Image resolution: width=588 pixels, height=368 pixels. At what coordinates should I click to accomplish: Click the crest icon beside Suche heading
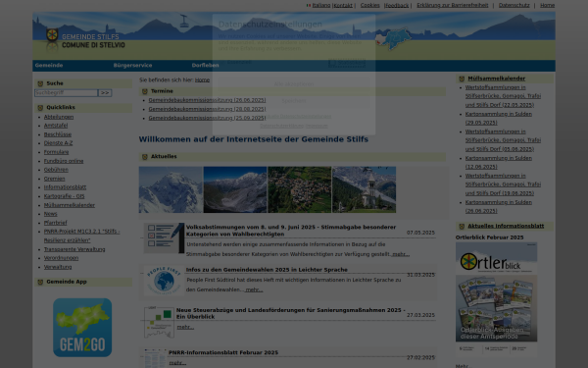40,83
